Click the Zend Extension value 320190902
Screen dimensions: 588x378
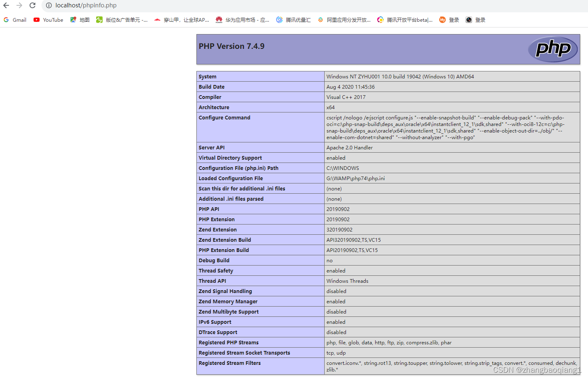(339, 230)
